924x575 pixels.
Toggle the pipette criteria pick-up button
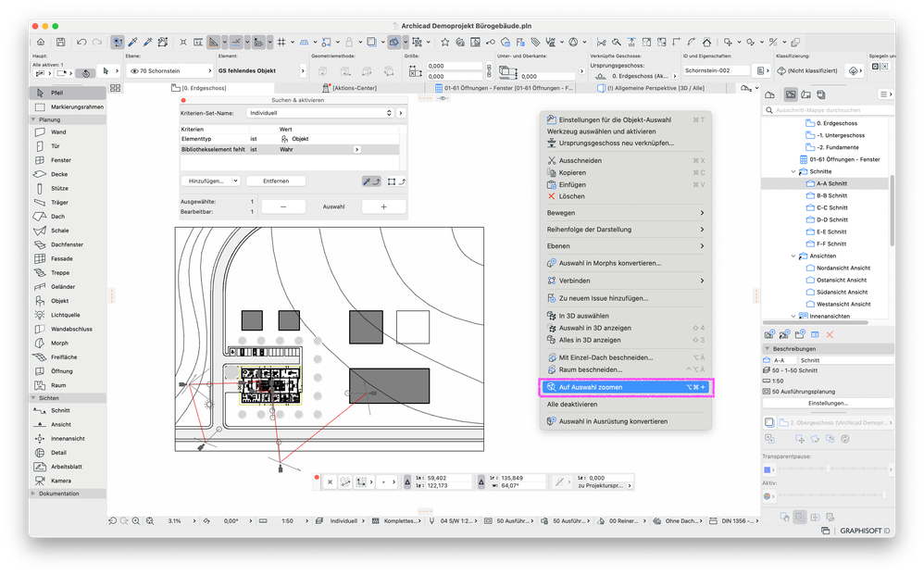point(369,181)
